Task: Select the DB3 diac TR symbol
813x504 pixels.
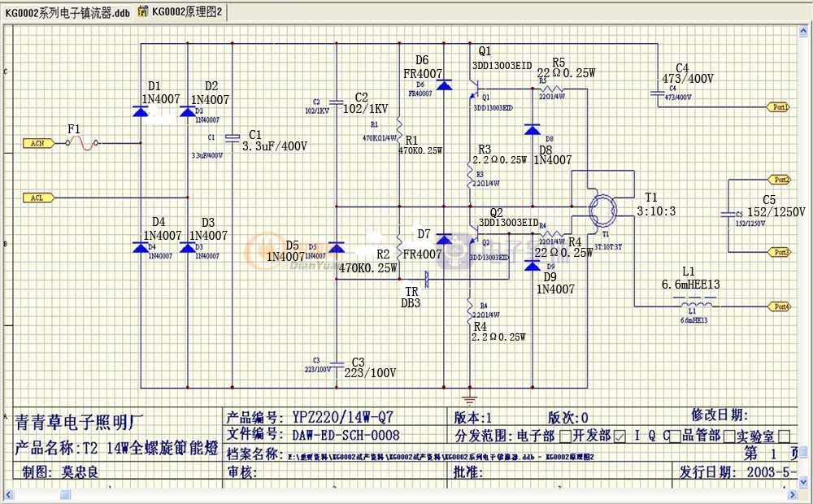Action: click(x=427, y=279)
